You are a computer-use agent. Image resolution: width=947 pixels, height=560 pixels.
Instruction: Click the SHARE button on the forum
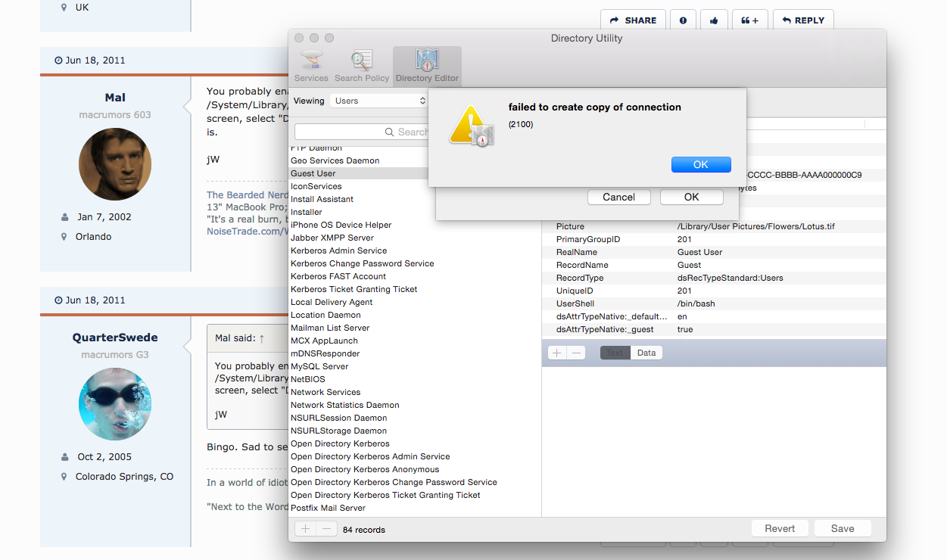[x=633, y=20]
